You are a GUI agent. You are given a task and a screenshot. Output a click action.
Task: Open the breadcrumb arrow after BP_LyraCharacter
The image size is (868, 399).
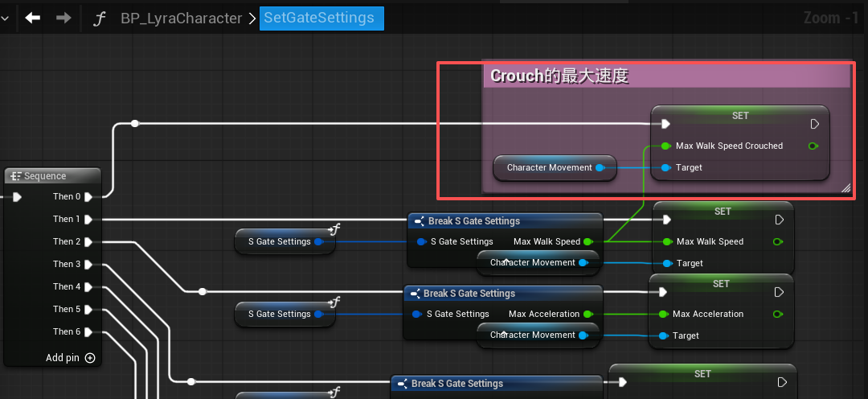coord(252,19)
